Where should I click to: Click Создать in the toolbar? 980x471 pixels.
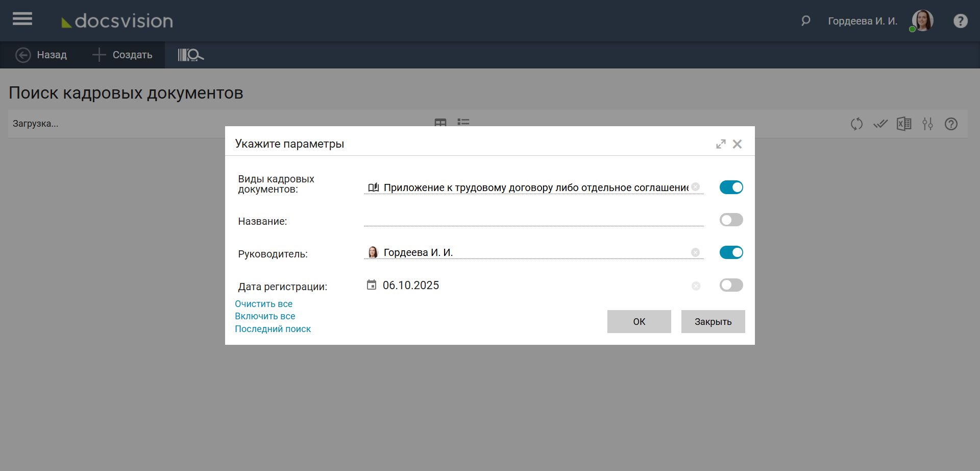[122, 55]
